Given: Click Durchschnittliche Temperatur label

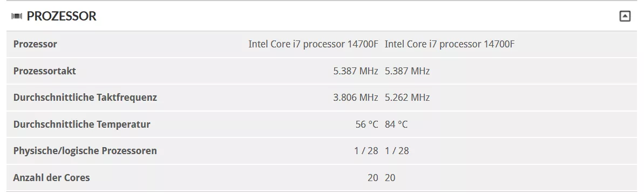Looking at the screenshot, I should tap(82, 124).
